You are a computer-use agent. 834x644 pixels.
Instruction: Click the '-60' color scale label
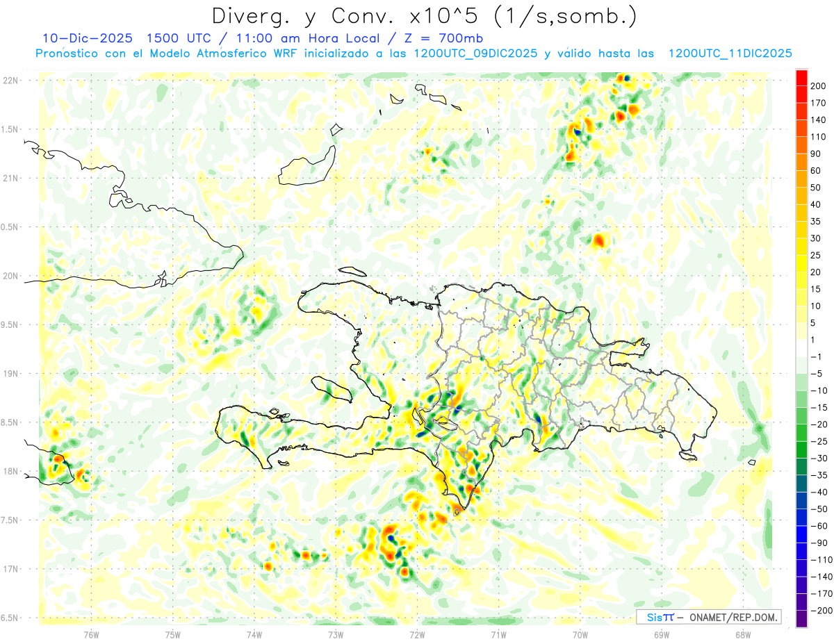click(819, 526)
